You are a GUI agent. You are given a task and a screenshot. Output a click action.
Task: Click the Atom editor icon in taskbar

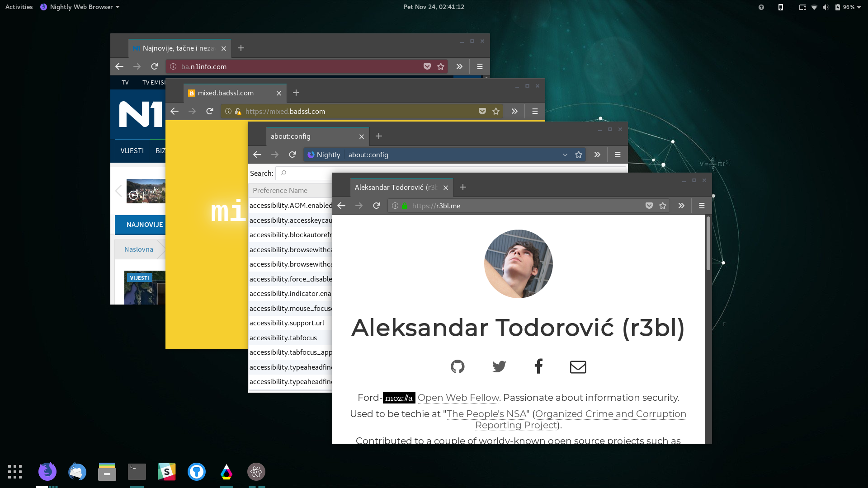(x=257, y=471)
